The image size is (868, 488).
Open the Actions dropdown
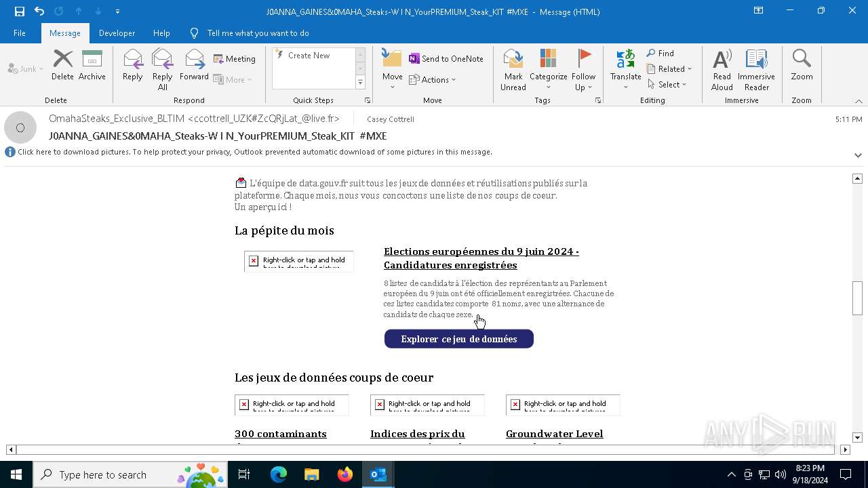tap(433, 79)
